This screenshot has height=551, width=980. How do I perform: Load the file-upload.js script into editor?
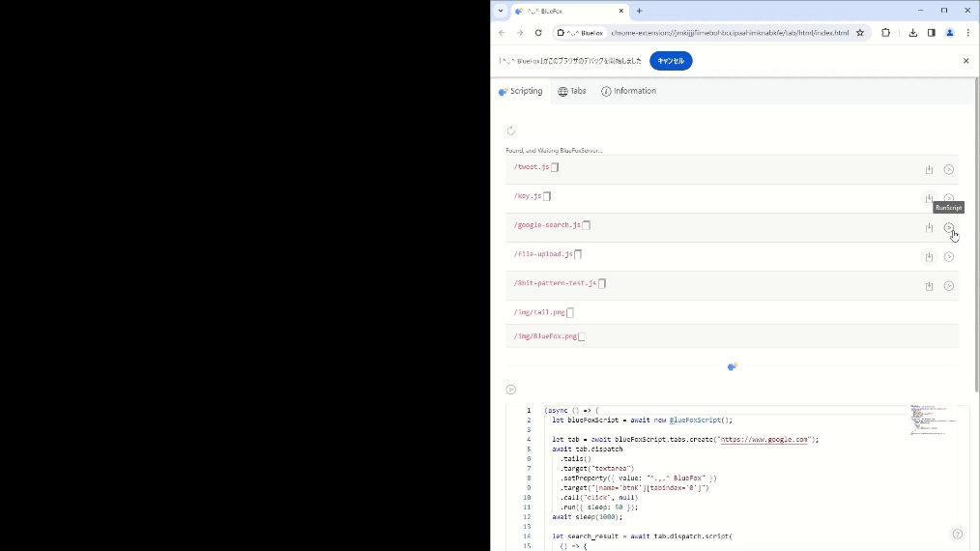(x=929, y=257)
